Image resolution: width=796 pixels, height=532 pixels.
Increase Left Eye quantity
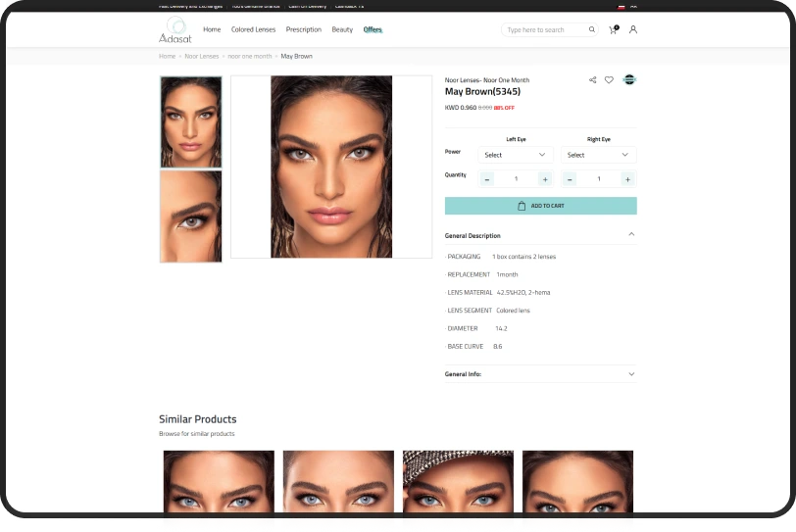pyautogui.click(x=545, y=179)
